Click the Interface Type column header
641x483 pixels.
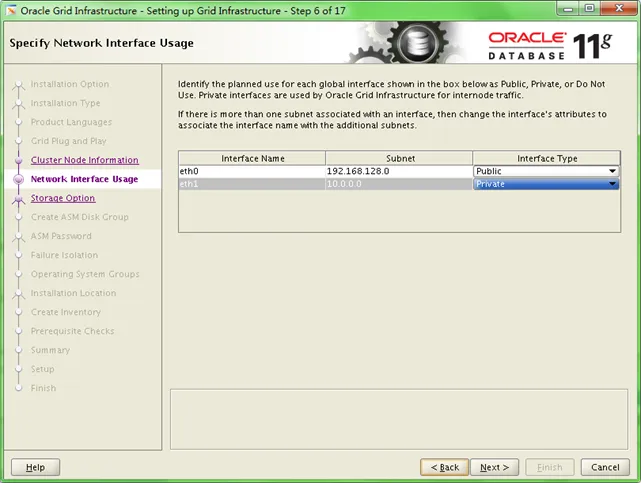[547, 158]
